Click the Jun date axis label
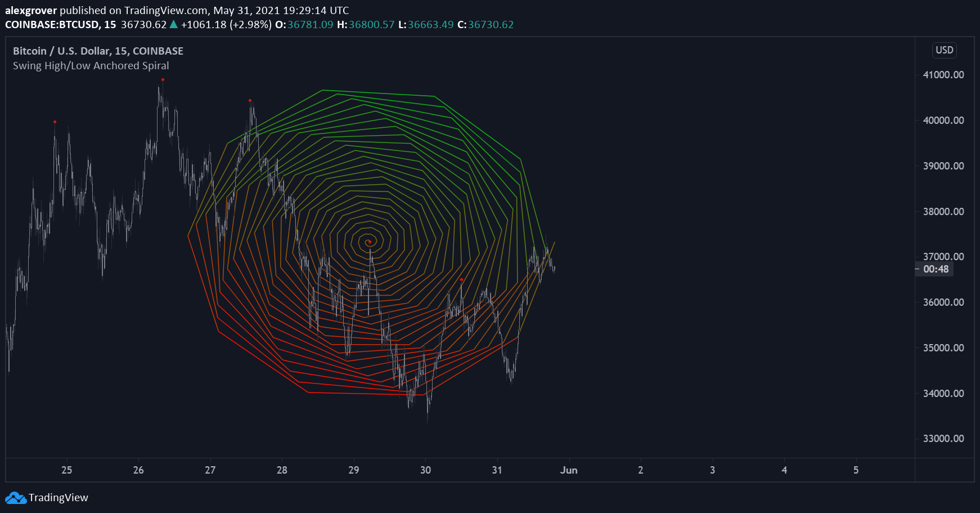 pos(569,470)
